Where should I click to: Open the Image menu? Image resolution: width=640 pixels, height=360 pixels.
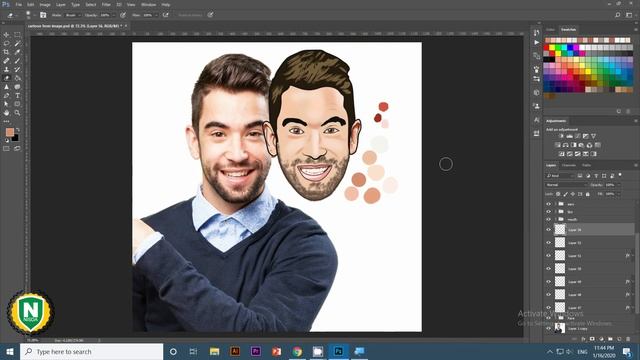click(x=45, y=4)
